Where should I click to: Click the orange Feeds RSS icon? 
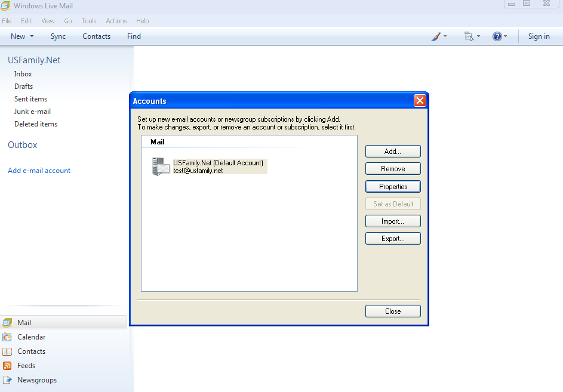coord(7,366)
